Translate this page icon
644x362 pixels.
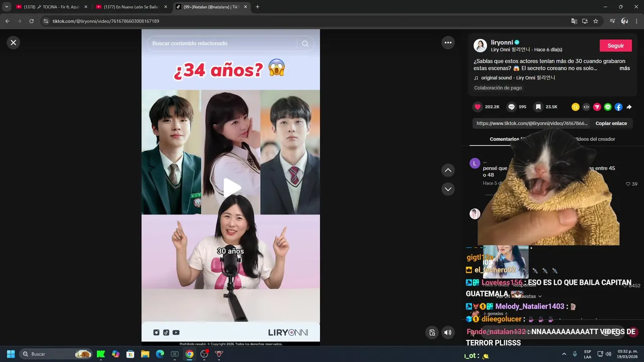574,21
